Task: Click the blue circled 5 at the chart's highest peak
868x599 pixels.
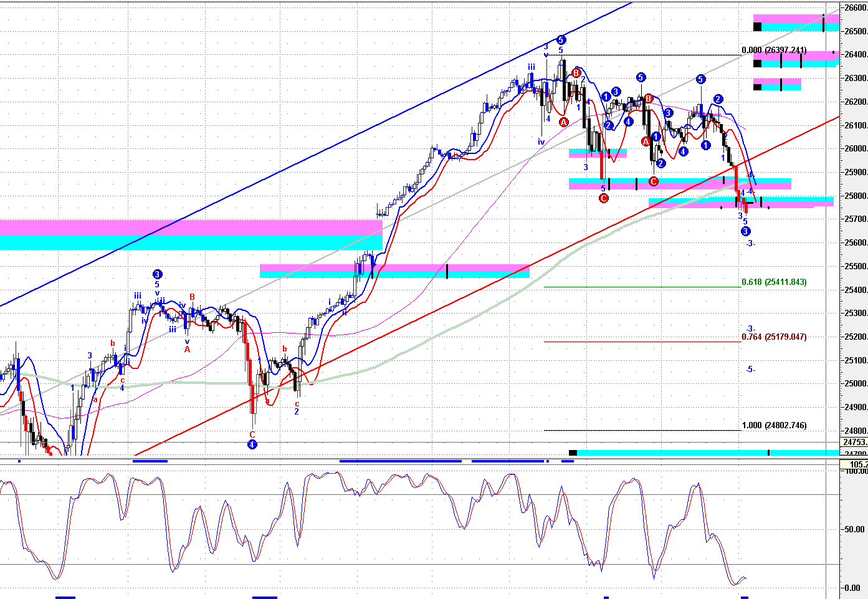Action: [561, 40]
